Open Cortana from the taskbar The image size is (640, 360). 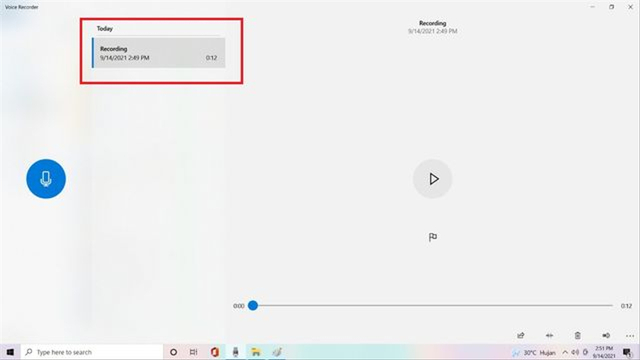point(173,352)
